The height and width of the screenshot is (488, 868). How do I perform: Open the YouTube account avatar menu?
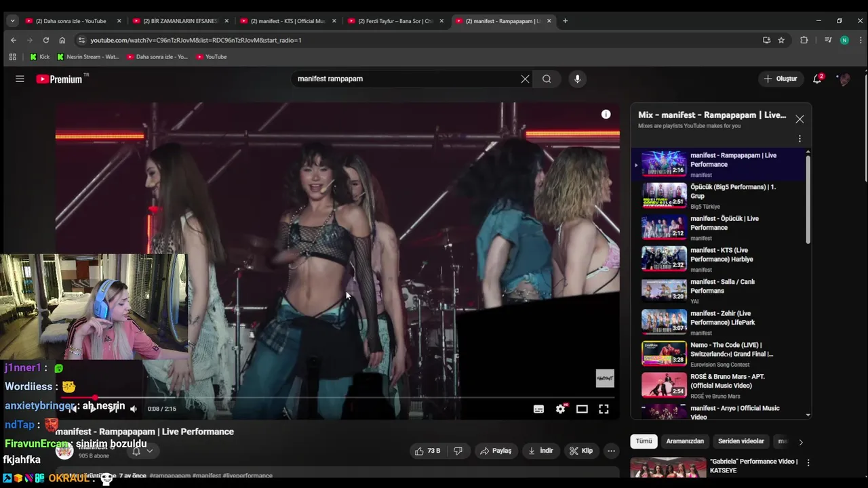pos(844,79)
